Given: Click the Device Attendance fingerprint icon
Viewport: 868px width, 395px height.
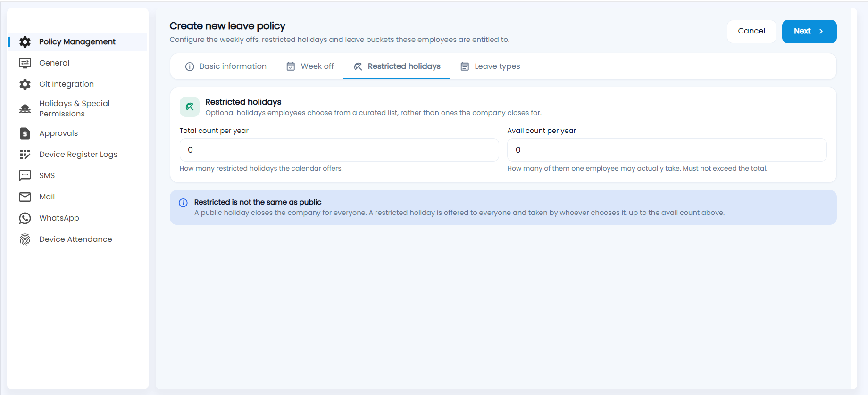Looking at the screenshot, I should tap(25, 239).
